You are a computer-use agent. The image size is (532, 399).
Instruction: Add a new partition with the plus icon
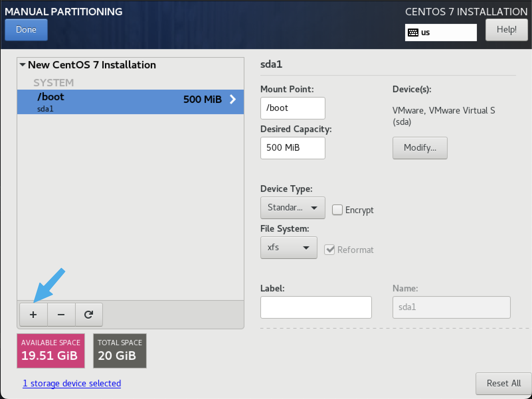point(33,314)
